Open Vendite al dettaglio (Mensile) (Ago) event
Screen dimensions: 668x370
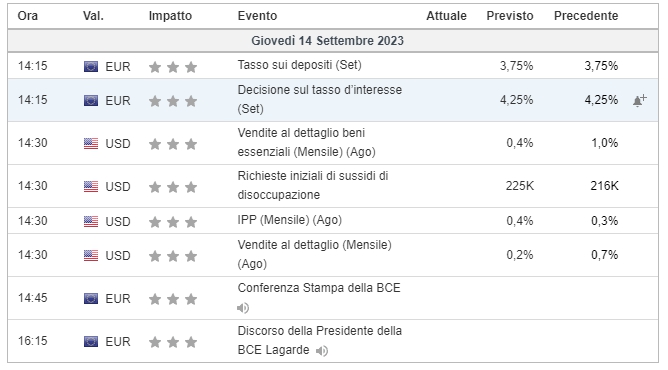click(314, 254)
